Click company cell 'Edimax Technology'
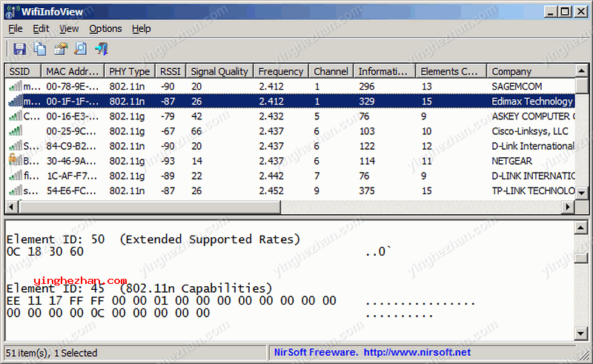This screenshot has width=593, height=364. point(531,102)
